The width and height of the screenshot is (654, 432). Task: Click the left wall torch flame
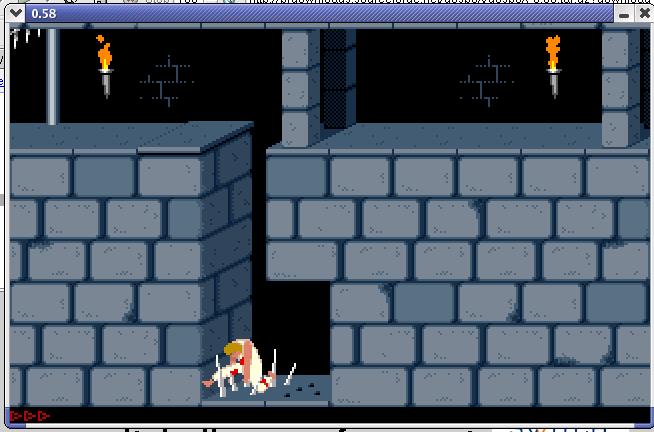click(104, 53)
